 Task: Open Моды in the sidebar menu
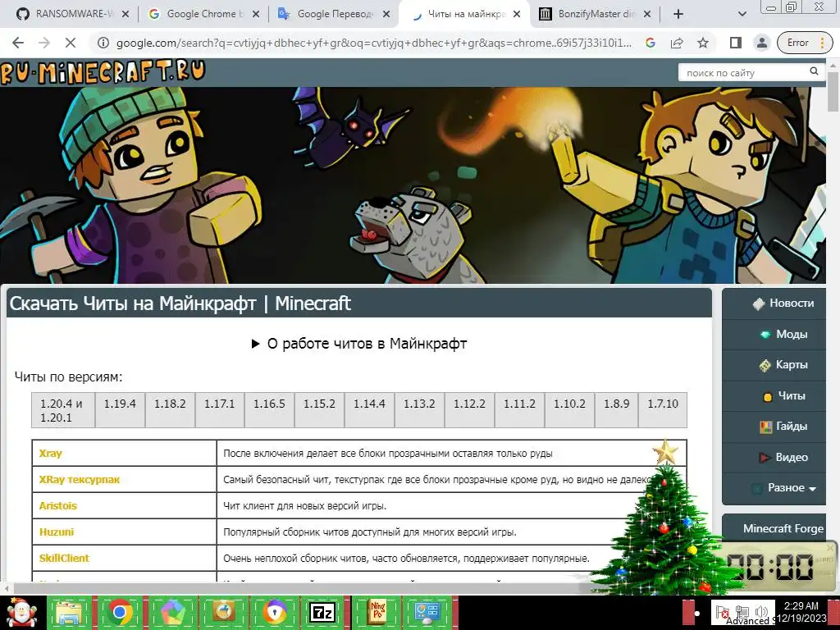[774, 335]
